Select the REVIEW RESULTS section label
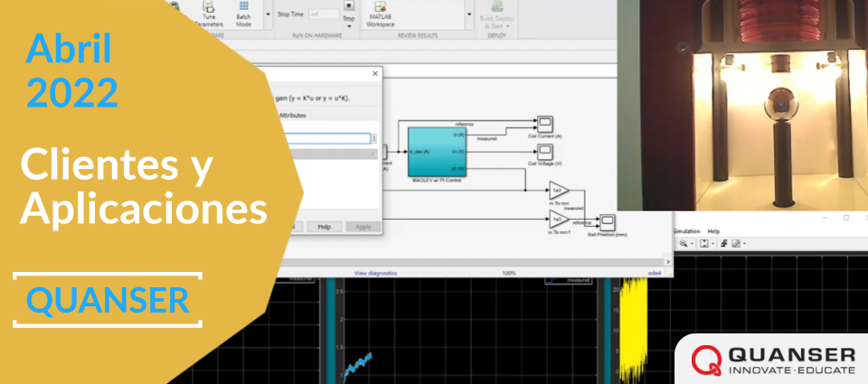The width and height of the screenshot is (868, 384). [418, 35]
